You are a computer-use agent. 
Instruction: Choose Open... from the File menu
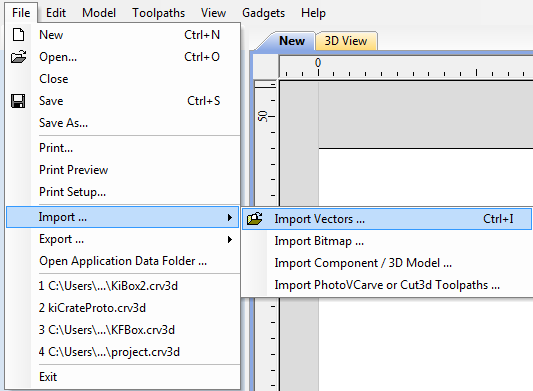click(123, 57)
